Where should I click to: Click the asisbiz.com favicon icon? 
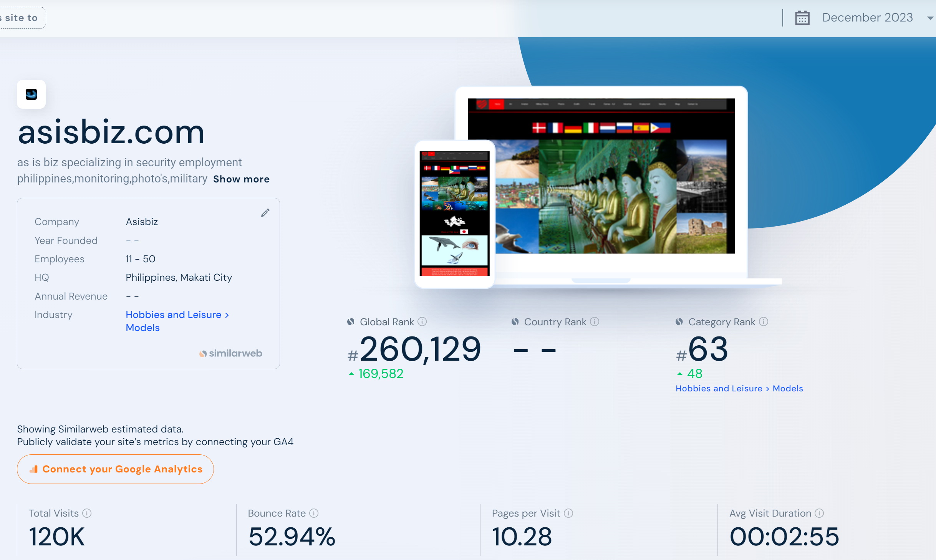pyautogui.click(x=31, y=94)
